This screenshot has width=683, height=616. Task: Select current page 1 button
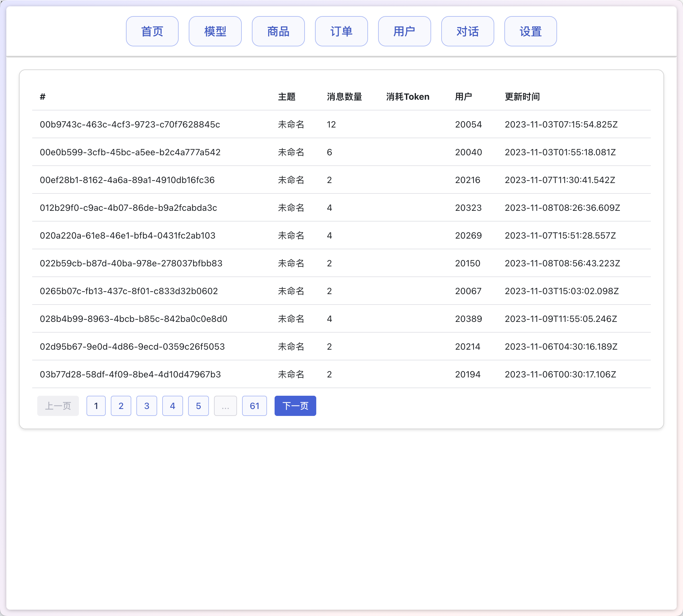96,406
